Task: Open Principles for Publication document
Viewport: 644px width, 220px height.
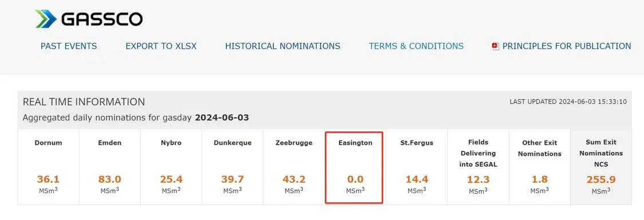Action: point(567,46)
